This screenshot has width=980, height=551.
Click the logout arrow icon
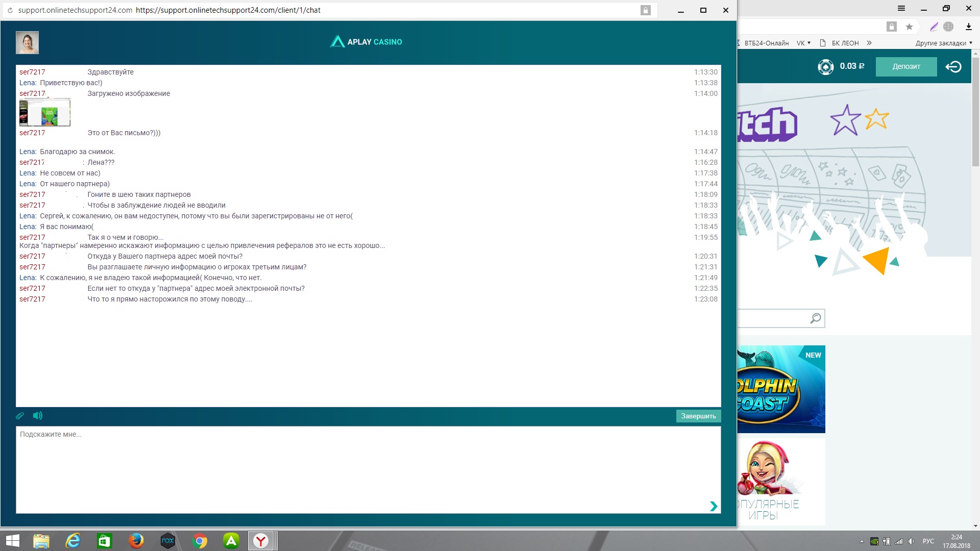[953, 67]
